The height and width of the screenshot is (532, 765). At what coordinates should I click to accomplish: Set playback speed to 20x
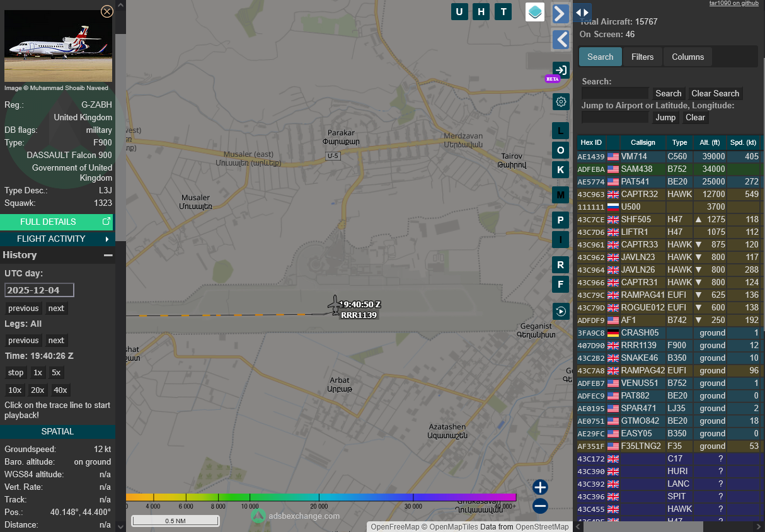38,390
